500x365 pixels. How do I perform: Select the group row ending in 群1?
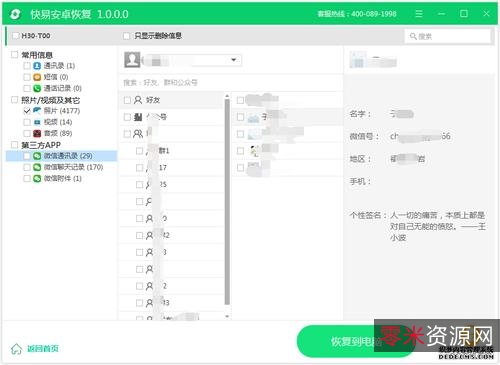172,151
